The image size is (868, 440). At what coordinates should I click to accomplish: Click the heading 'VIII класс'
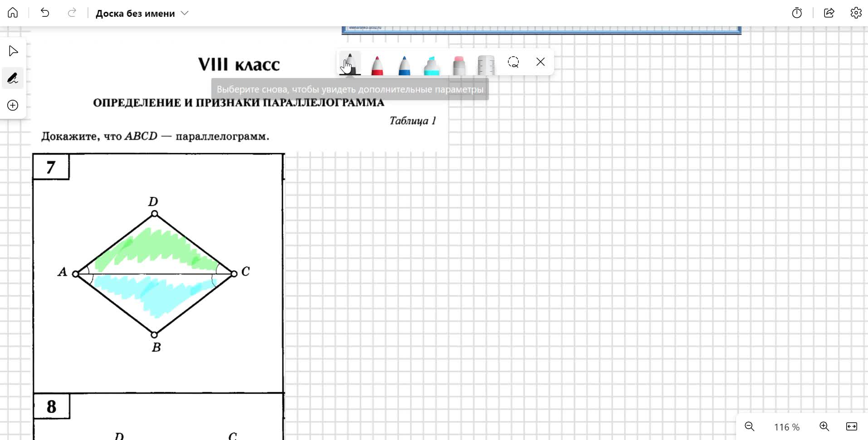coord(239,64)
